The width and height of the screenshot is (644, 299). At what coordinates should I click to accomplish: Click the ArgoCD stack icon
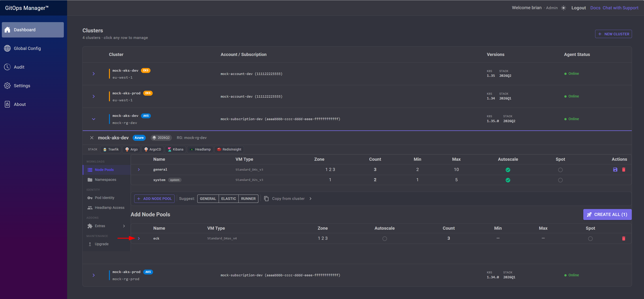(146, 149)
